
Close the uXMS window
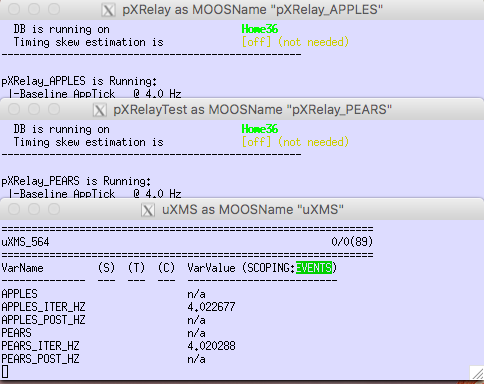14,209
